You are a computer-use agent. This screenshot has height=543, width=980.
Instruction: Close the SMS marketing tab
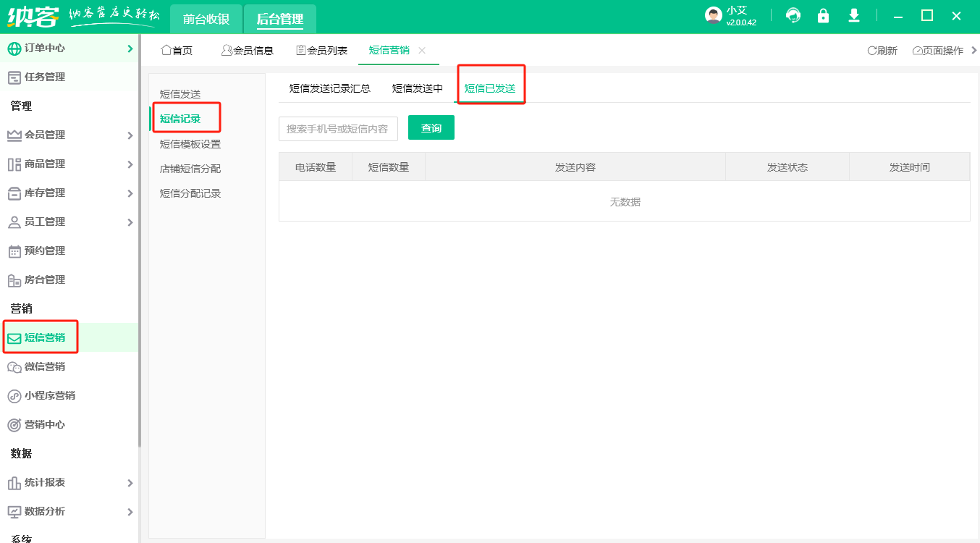point(422,50)
